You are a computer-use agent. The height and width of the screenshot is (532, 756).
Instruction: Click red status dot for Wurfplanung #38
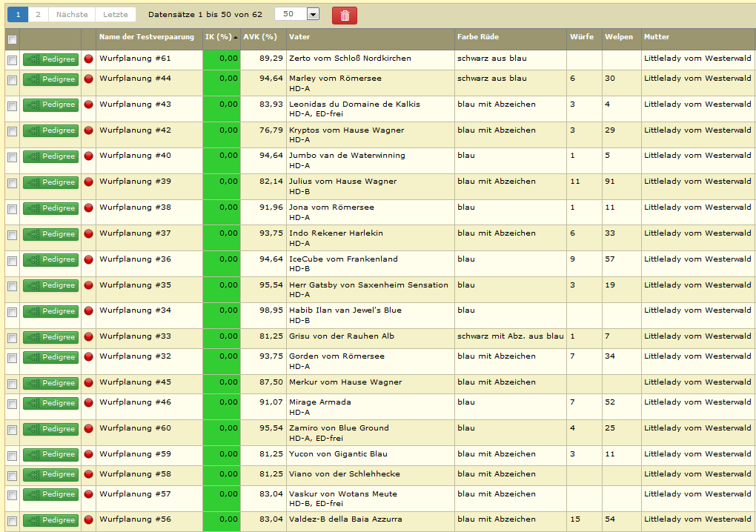[89, 207]
